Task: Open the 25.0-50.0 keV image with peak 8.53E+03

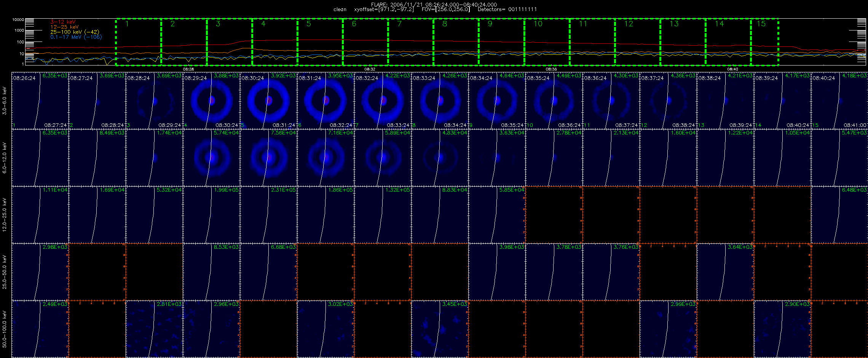Action: click(x=211, y=272)
